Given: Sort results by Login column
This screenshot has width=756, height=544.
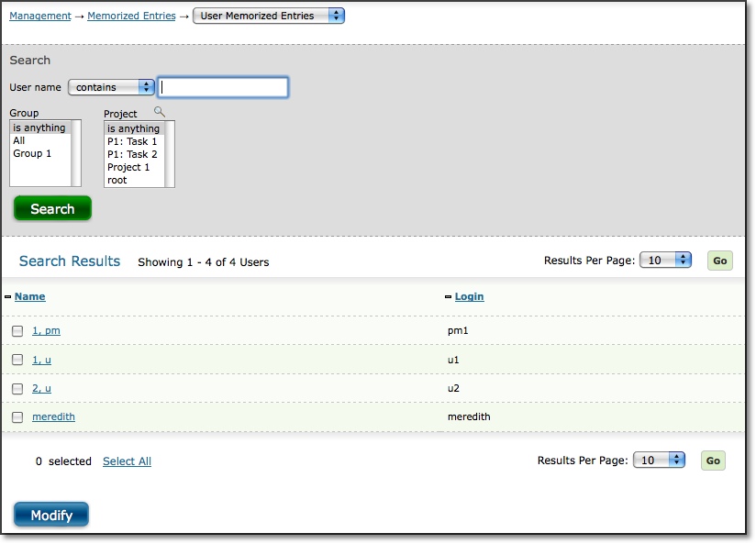Looking at the screenshot, I should pyautogui.click(x=469, y=296).
